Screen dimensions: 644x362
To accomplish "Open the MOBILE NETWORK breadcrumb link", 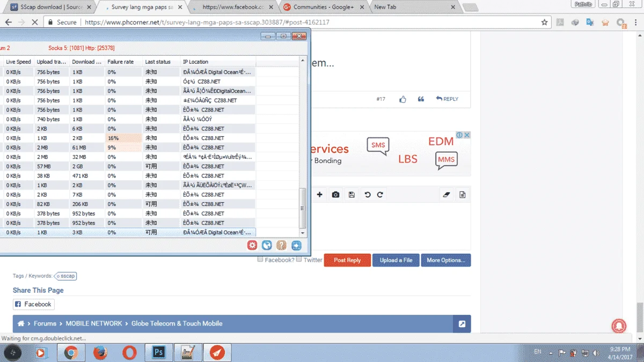I will 94,323.
